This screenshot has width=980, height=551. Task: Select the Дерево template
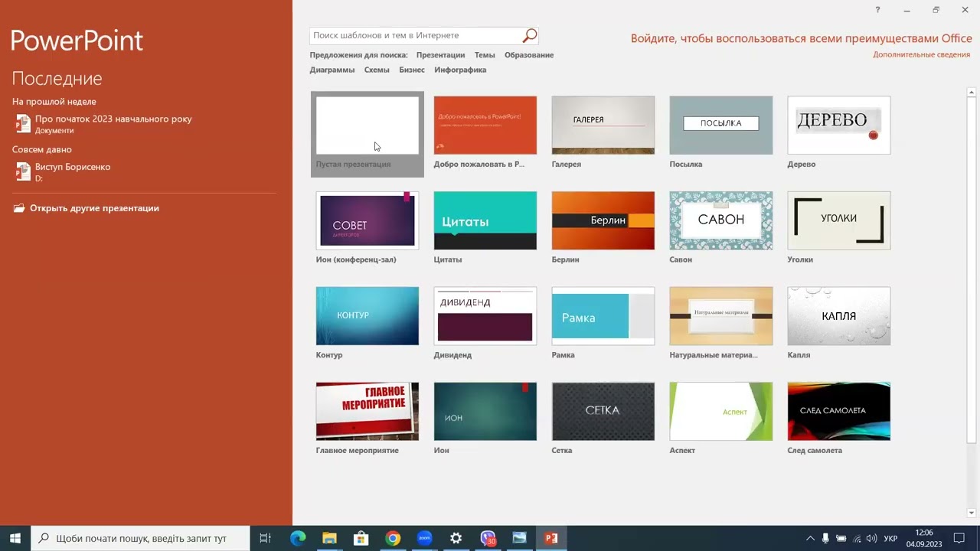point(839,134)
